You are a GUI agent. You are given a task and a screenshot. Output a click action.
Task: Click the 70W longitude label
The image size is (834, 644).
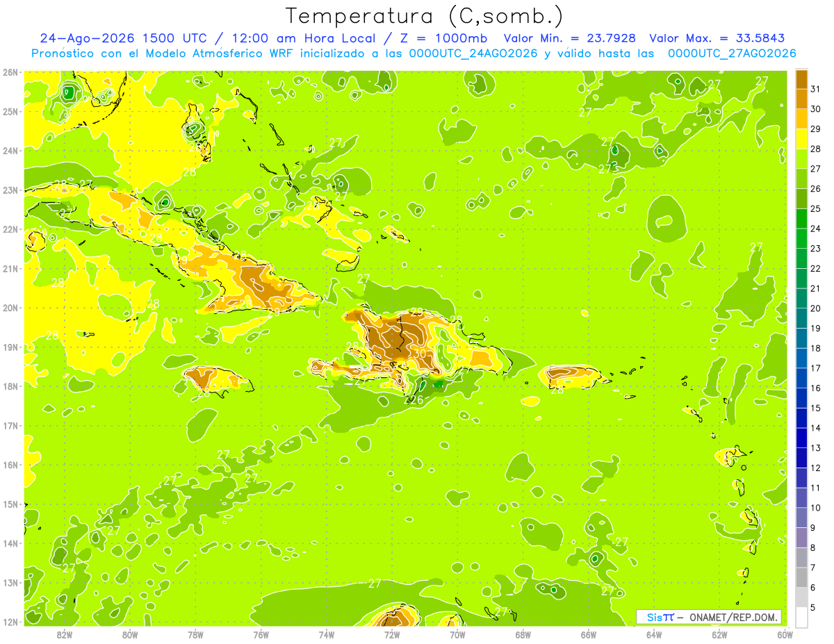[x=457, y=634]
